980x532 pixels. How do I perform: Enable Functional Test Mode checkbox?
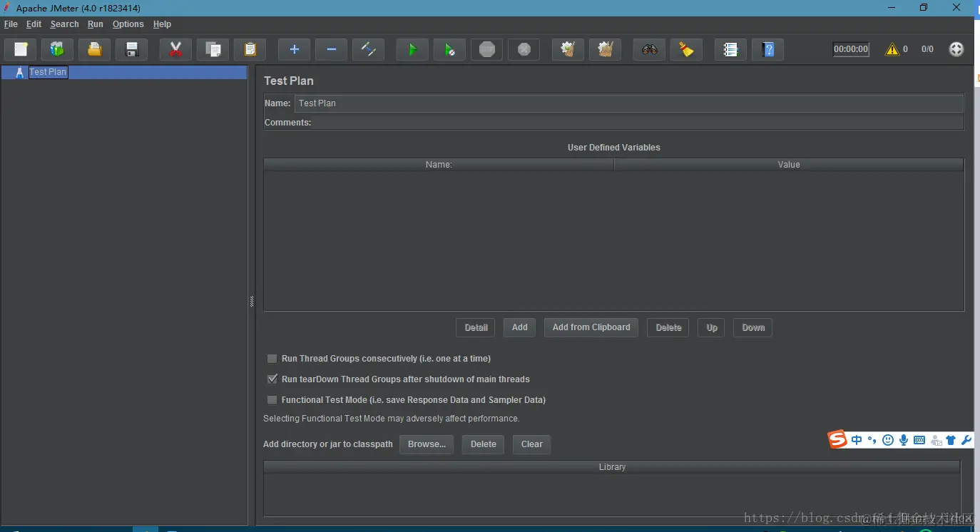pos(272,399)
